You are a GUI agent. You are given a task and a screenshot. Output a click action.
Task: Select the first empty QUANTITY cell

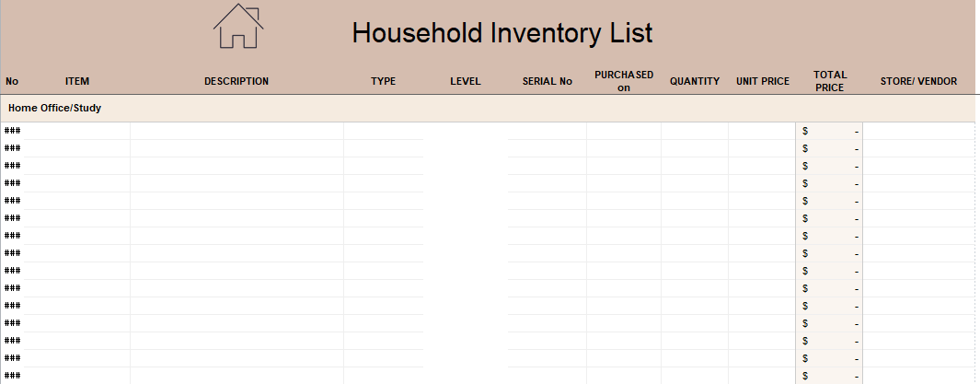coord(695,131)
